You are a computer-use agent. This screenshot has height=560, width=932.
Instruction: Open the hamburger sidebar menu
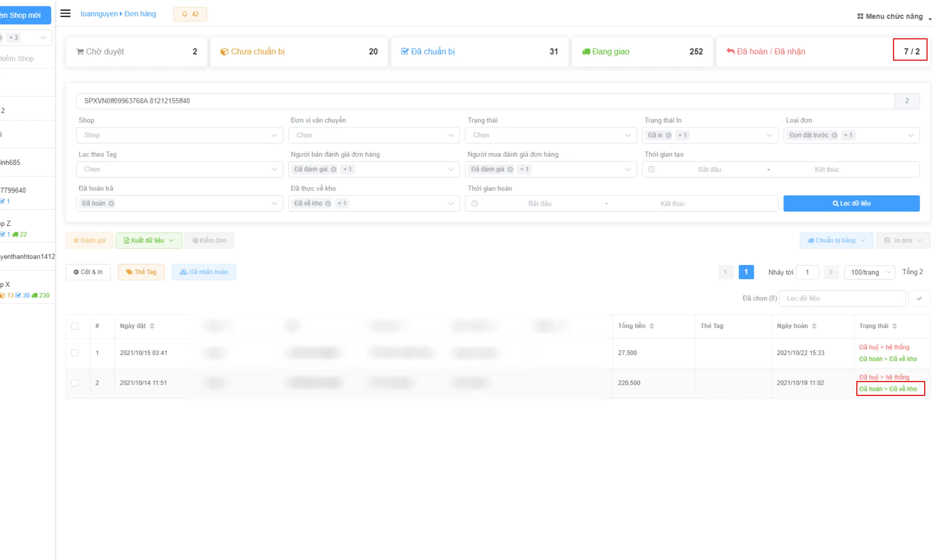point(65,14)
